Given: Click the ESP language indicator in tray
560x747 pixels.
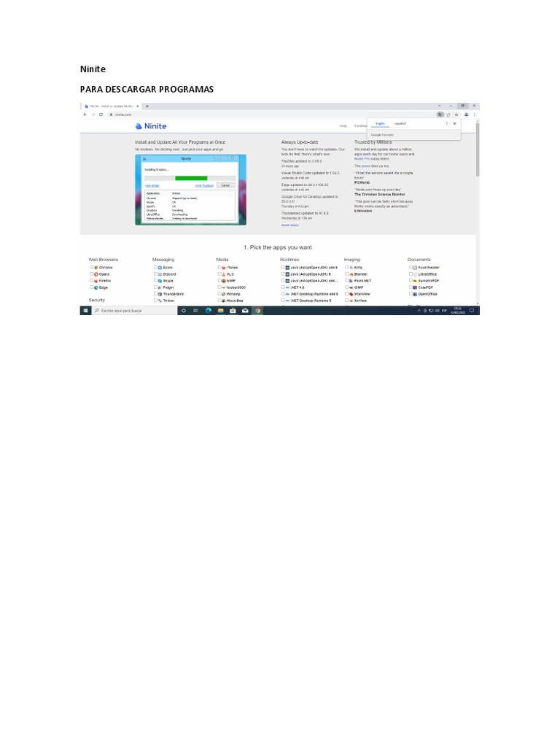Looking at the screenshot, I should click(x=444, y=311).
